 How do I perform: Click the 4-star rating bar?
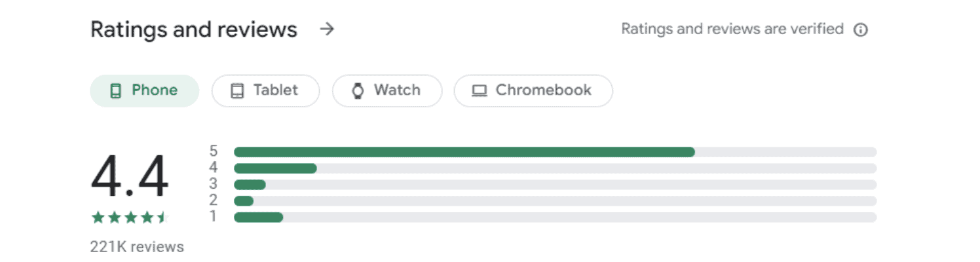click(x=555, y=168)
